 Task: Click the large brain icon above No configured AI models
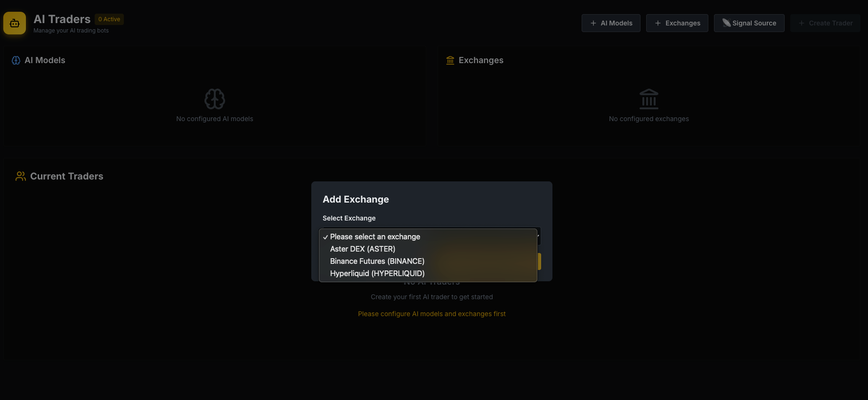click(215, 99)
